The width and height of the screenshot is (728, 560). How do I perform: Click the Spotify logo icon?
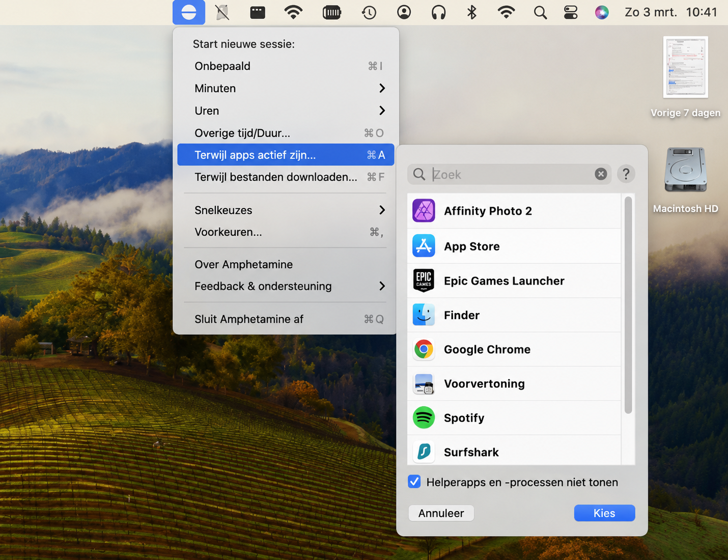(x=424, y=418)
